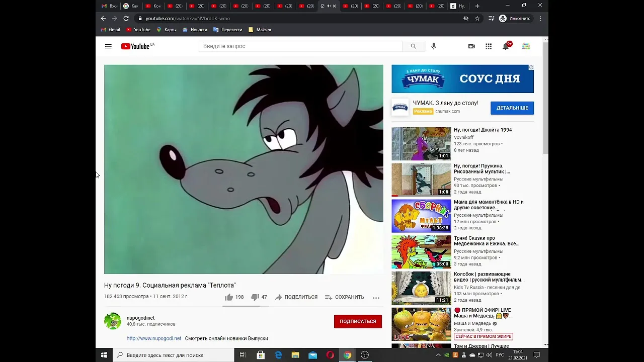Open the Перевести bookmark
This screenshot has width=644, height=362.
coord(227,30)
